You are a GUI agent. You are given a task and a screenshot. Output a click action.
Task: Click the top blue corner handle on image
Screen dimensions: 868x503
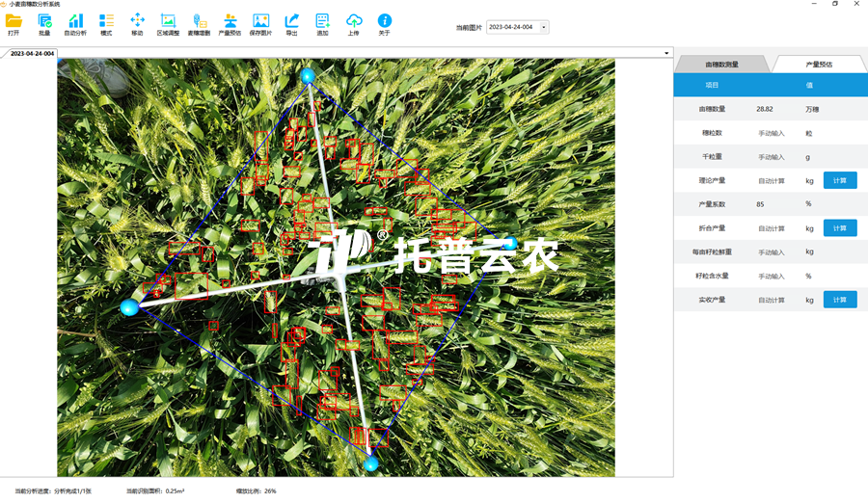(x=308, y=76)
